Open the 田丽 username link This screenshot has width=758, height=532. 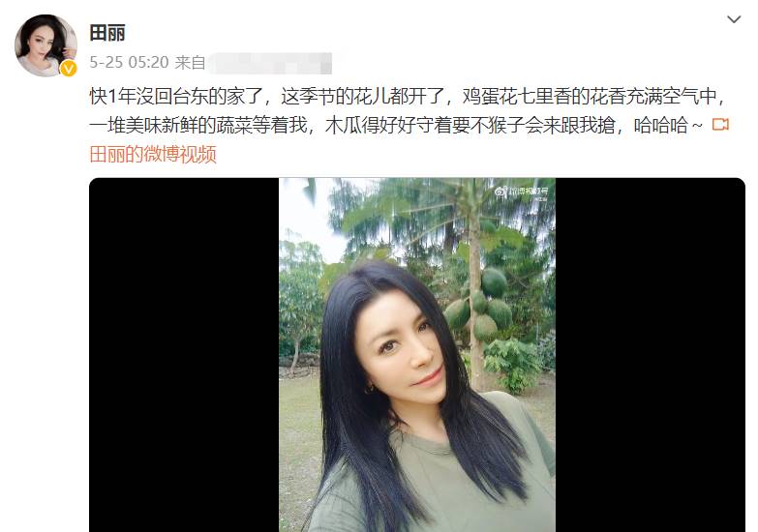(107, 33)
